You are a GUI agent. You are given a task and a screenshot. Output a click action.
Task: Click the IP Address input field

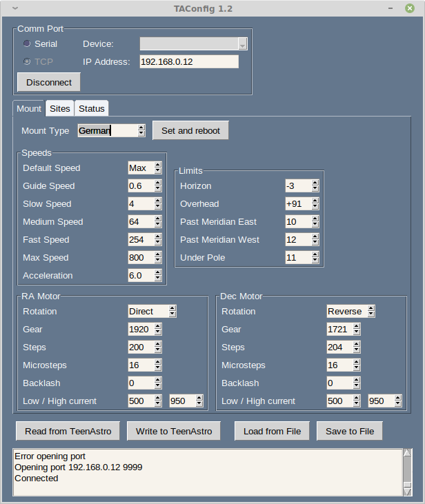pos(189,62)
